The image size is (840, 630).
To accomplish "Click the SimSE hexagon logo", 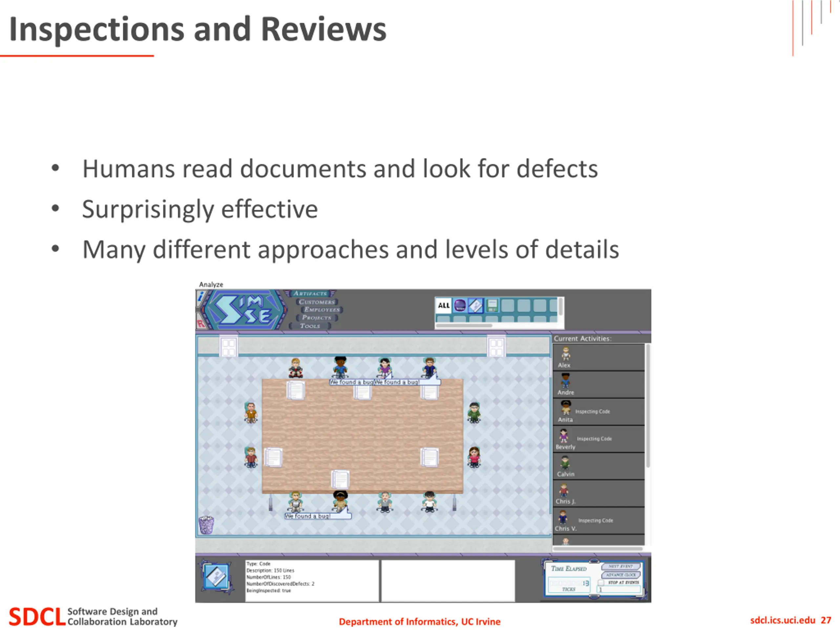I will point(245,310).
